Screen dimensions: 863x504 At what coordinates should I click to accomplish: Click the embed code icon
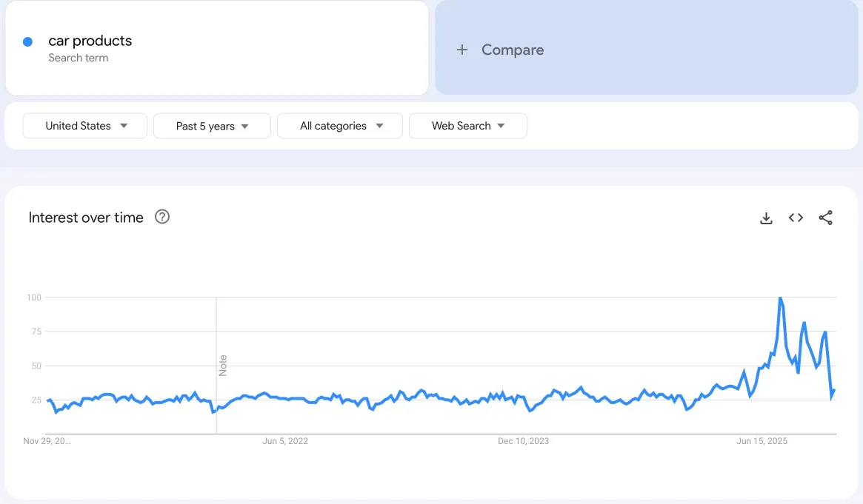(796, 218)
